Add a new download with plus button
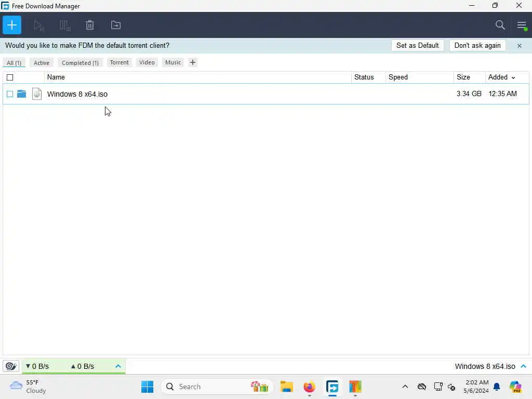Viewport: 532px width, 399px height. (12, 25)
